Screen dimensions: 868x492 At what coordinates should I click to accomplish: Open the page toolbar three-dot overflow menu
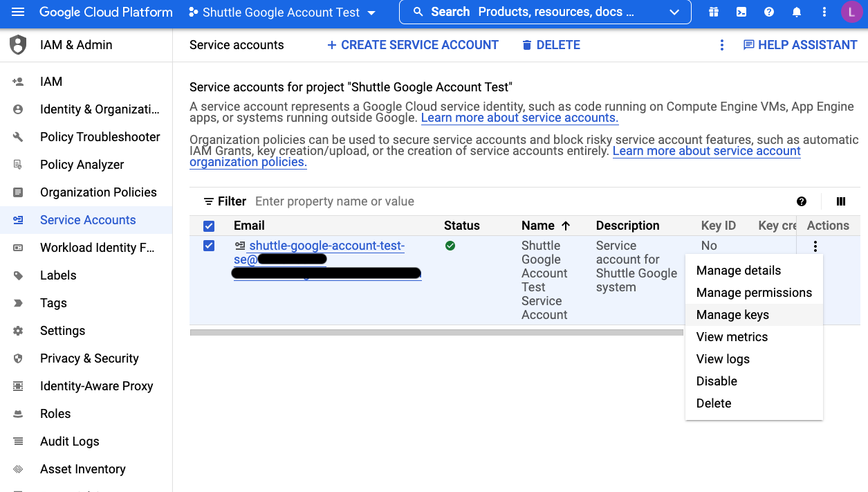(722, 45)
